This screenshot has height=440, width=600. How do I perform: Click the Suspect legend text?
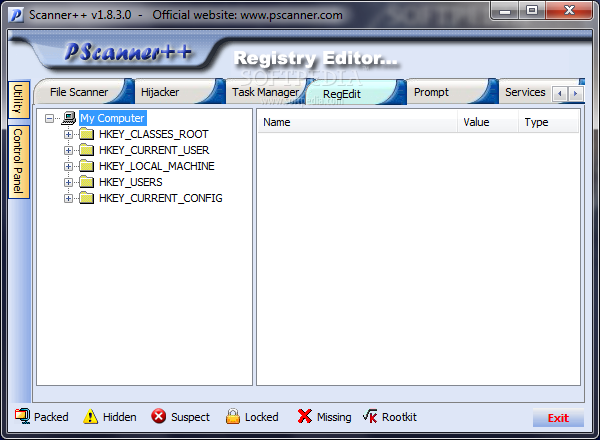pyautogui.click(x=190, y=417)
